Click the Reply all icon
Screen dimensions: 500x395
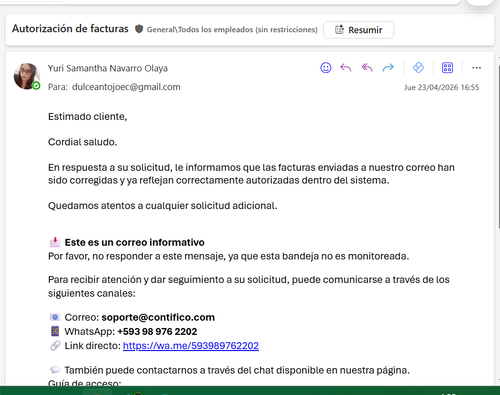(367, 68)
